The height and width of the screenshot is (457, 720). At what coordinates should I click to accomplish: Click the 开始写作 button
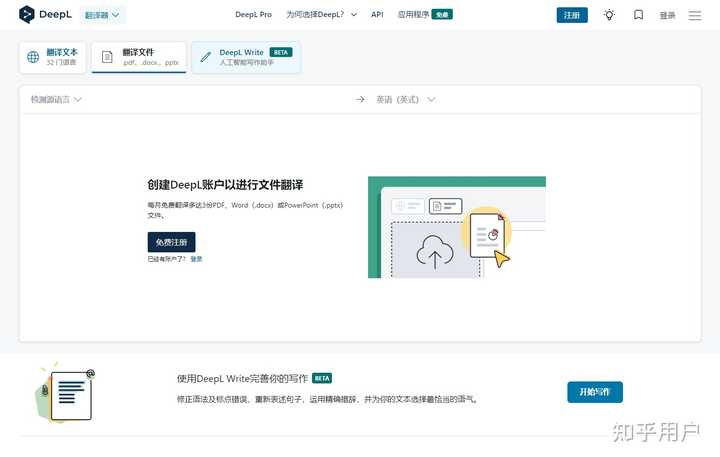point(595,392)
